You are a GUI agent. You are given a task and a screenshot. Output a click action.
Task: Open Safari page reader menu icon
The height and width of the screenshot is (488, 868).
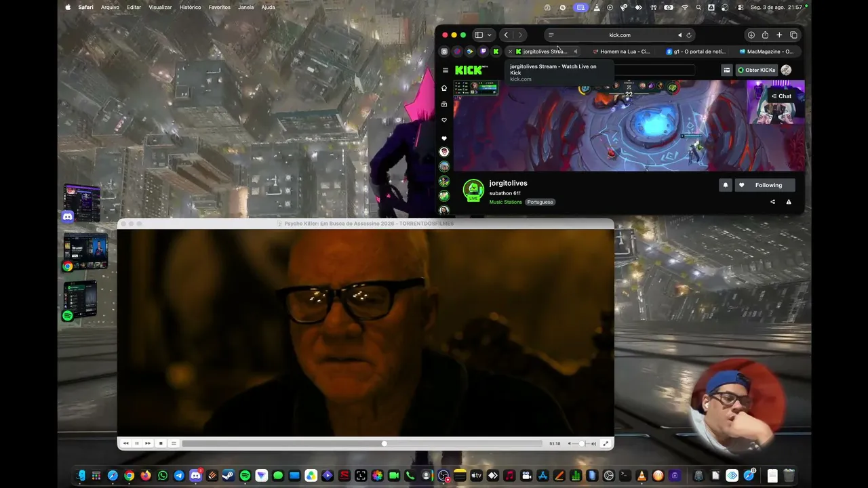(x=551, y=35)
